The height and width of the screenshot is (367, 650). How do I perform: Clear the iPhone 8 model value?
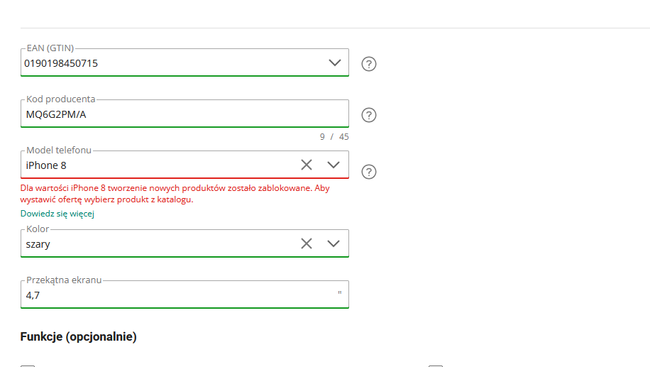click(306, 165)
